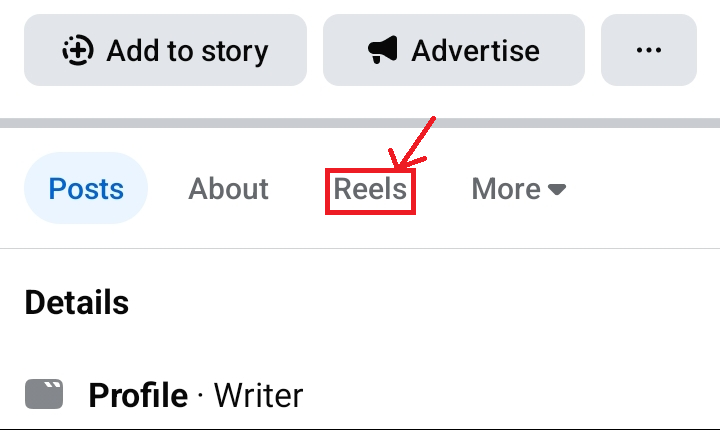Click the red highlight box border

(x=327, y=190)
